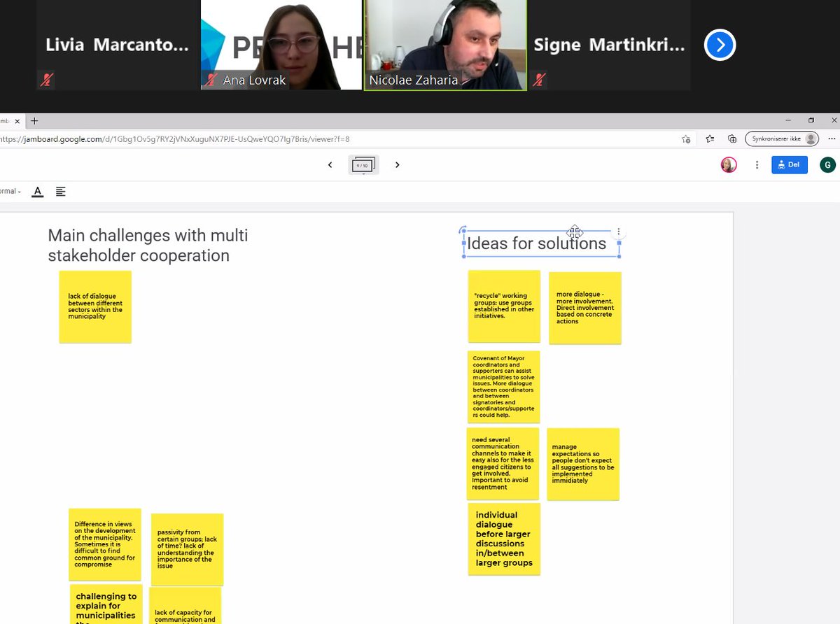Viewport: 840px width, 624px height.
Task: Select the passivity from certain groups note
Action: [x=187, y=549]
